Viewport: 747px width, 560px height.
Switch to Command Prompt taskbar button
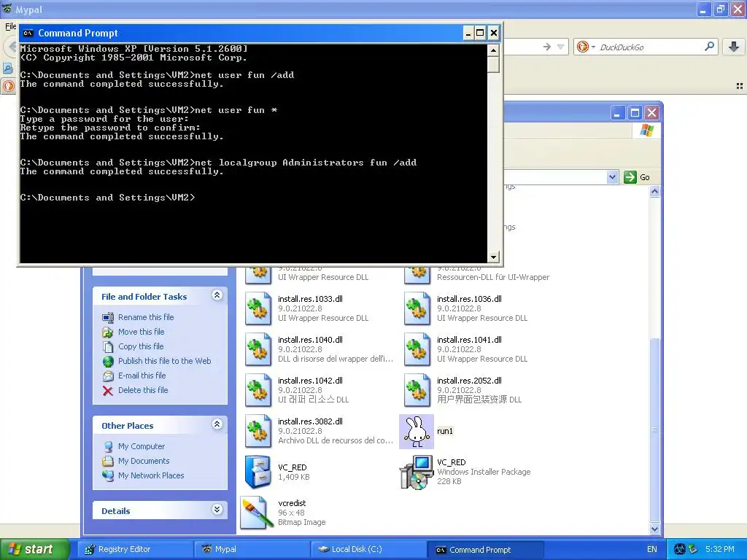coord(486,550)
